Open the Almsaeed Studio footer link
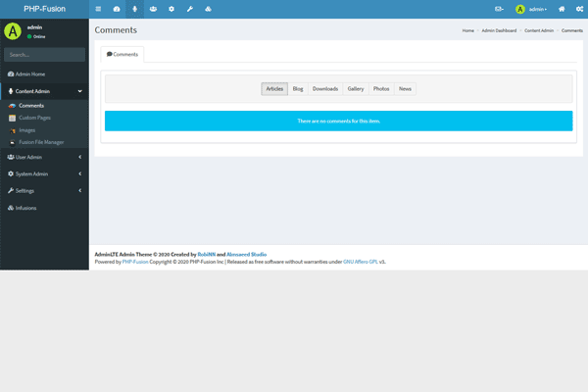The width and height of the screenshot is (588, 392). [x=246, y=255]
